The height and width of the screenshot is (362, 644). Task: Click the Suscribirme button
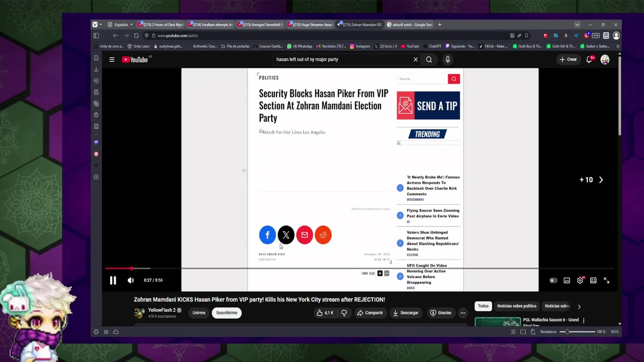pos(226,313)
